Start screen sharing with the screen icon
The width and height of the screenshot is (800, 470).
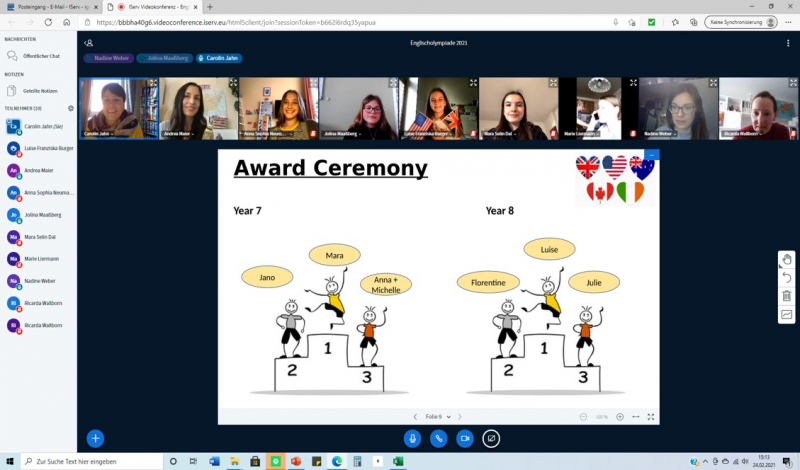(x=491, y=438)
